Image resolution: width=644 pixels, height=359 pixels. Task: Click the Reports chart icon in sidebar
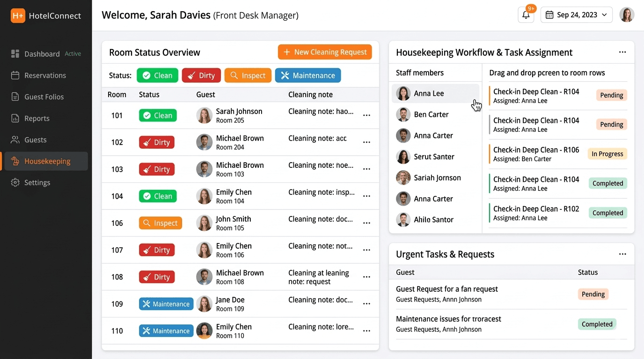pos(15,118)
